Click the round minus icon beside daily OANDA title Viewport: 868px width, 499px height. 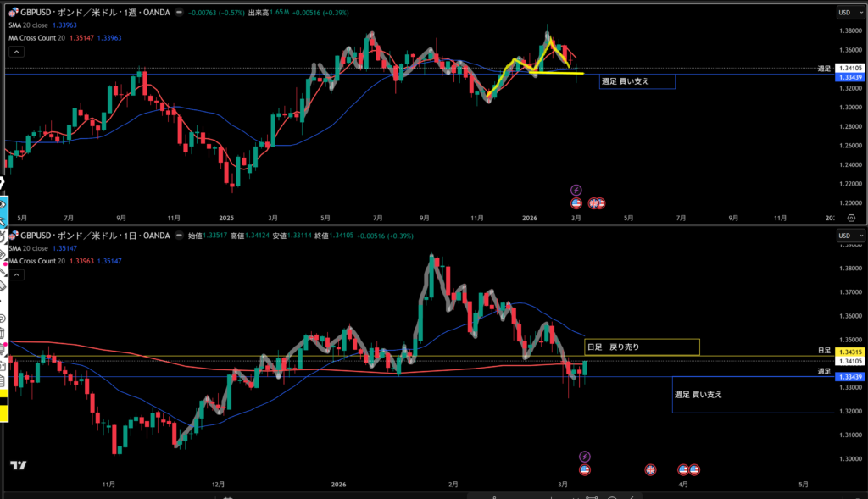click(x=181, y=236)
